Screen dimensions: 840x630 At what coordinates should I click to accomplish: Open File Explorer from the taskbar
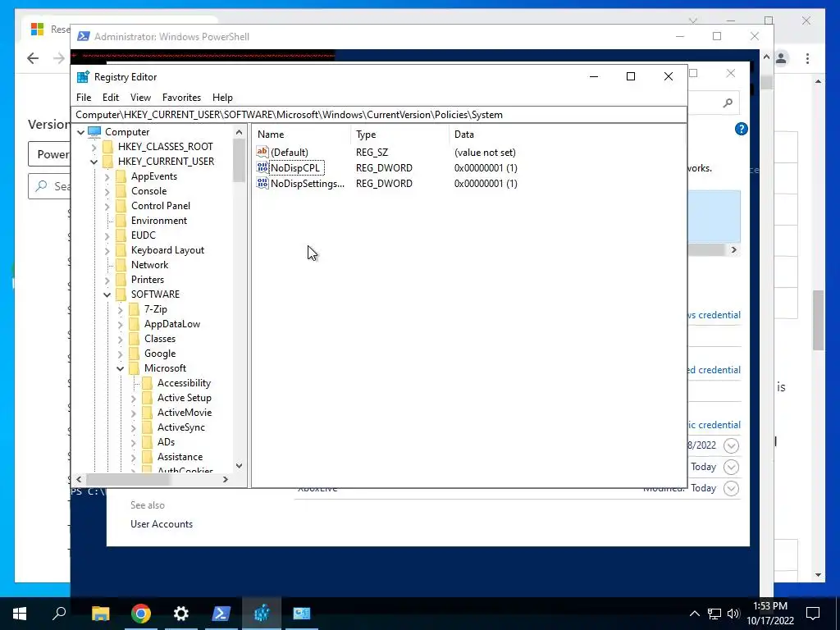[x=100, y=614]
